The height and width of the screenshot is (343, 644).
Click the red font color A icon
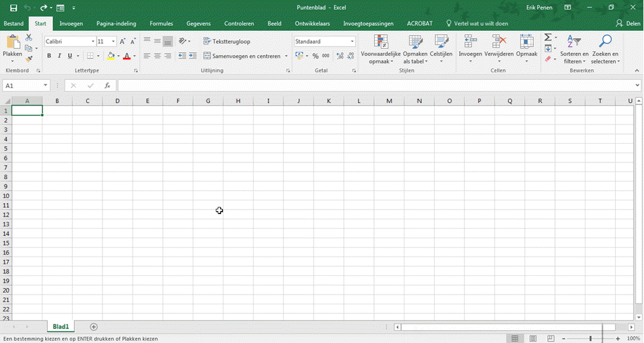tap(127, 56)
